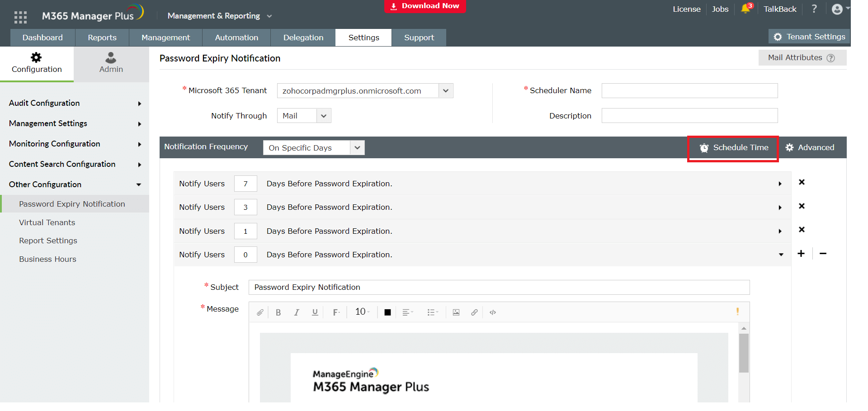Screen dimensions: 868x411
Task: Click the Subject input field
Action: 499,288
